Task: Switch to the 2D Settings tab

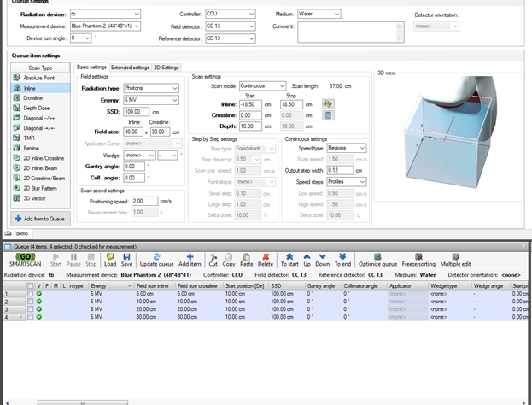Action: [x=167, y=67]
